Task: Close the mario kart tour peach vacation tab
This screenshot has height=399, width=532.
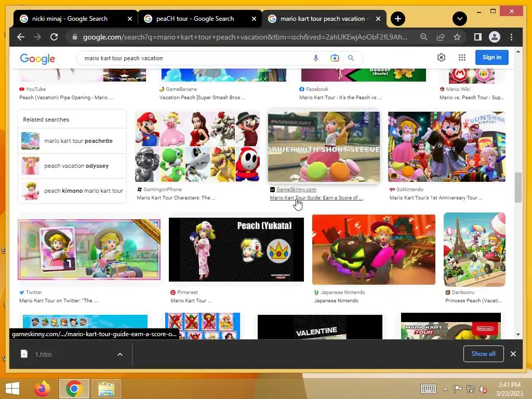Action: [x=378, y=19]
